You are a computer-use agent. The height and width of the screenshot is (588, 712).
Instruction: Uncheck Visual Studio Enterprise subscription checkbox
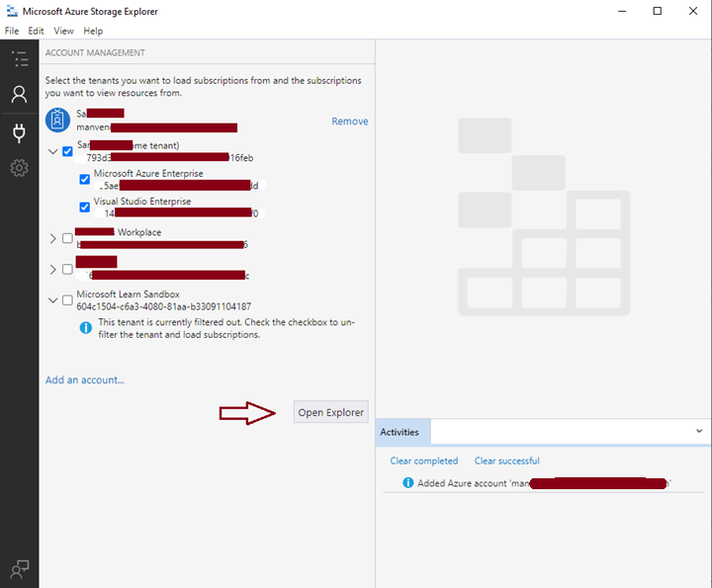(x=84, y=208)
